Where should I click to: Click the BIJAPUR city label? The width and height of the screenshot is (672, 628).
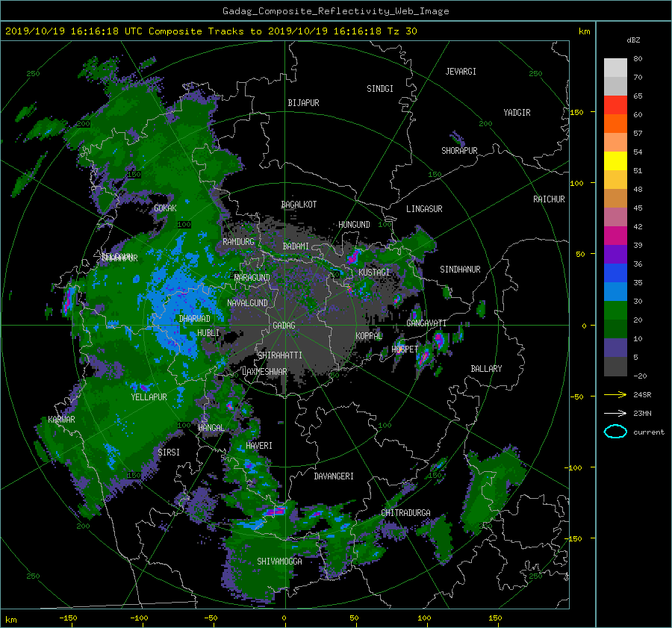[303, 103]
